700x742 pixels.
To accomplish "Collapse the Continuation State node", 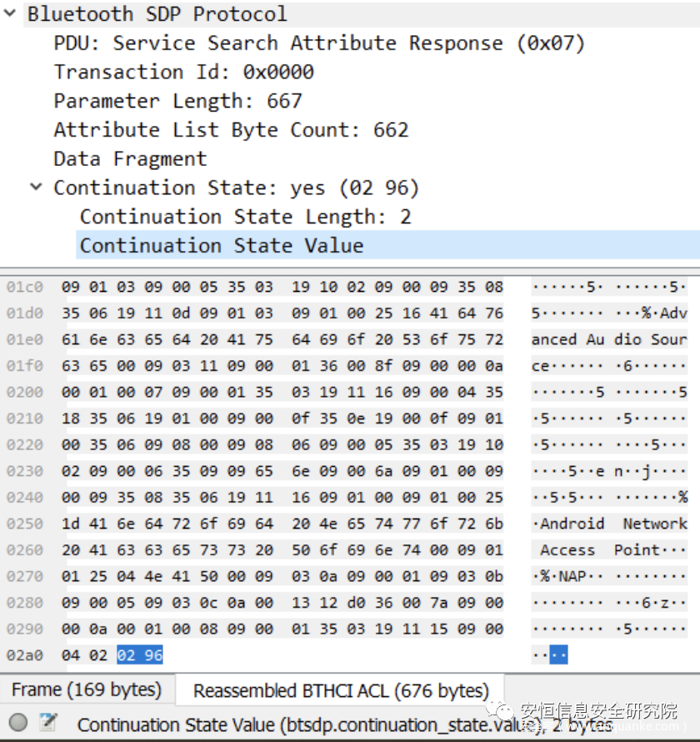I will 36,188.
